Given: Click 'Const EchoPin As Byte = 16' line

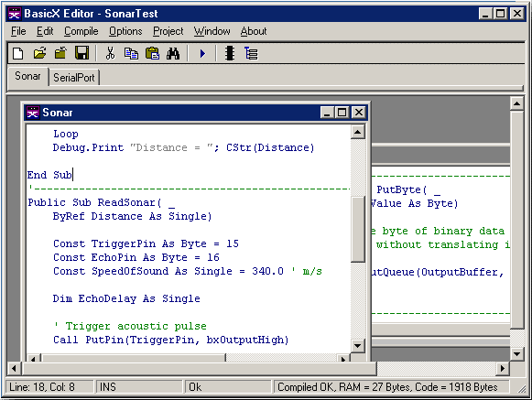Looking at the screenshot, I should coord(136,257).
